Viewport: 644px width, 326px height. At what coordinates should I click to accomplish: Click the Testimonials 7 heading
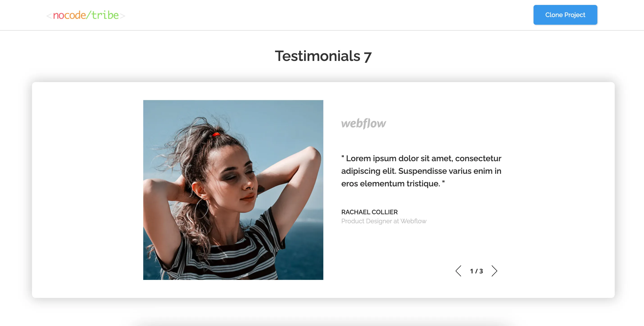[323, 56]
